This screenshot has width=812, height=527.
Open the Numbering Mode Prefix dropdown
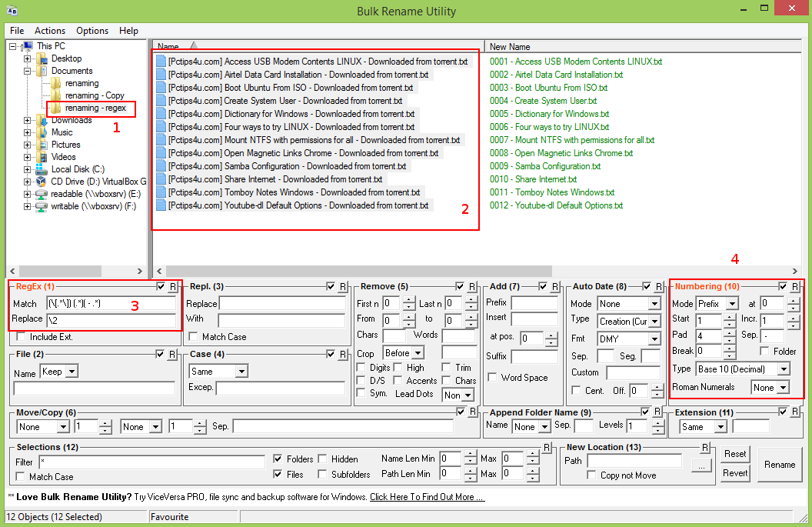click(x=732, y=304)
